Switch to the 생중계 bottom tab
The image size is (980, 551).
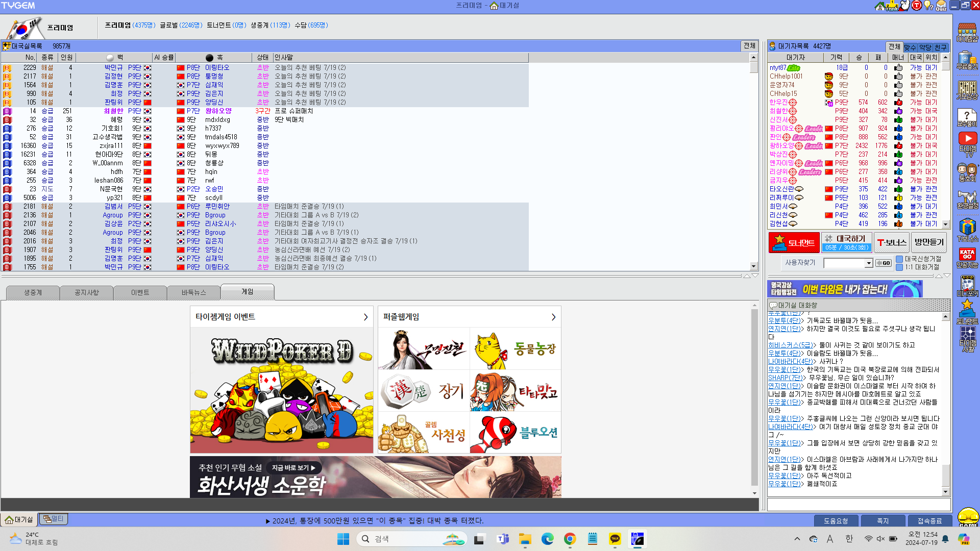[x=33, y=293]
